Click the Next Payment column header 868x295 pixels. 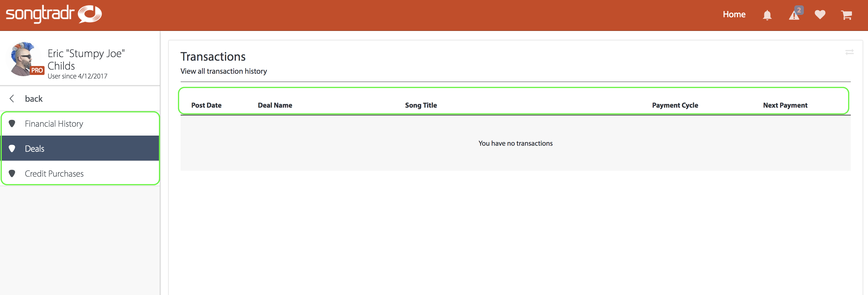point(785,105)
